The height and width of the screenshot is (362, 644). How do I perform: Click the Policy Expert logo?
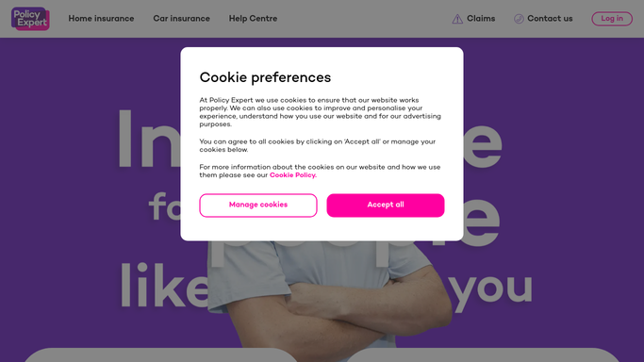pyautogui.click(x=30, y=19)
